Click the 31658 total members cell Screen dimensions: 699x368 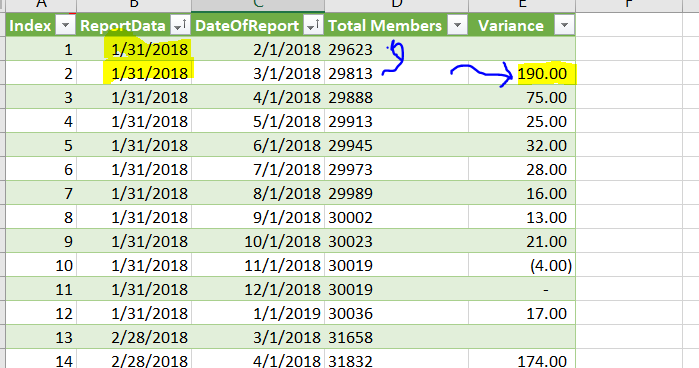tap(396, 337)
